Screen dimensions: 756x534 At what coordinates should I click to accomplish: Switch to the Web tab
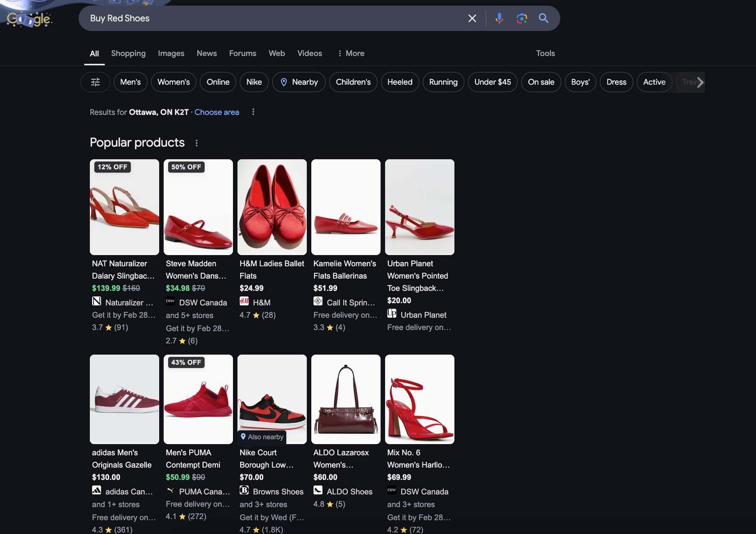pos(276,53)
